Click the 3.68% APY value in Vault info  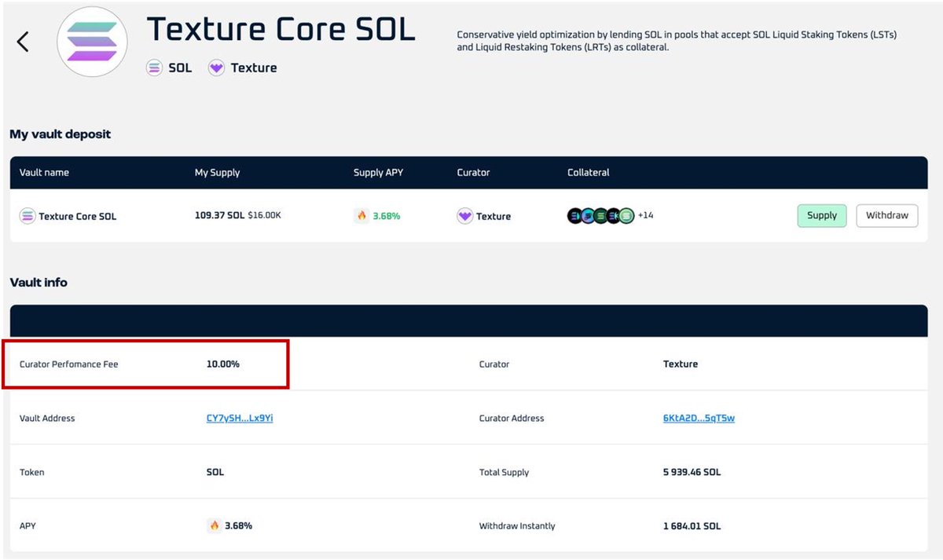tap(239, 526)
